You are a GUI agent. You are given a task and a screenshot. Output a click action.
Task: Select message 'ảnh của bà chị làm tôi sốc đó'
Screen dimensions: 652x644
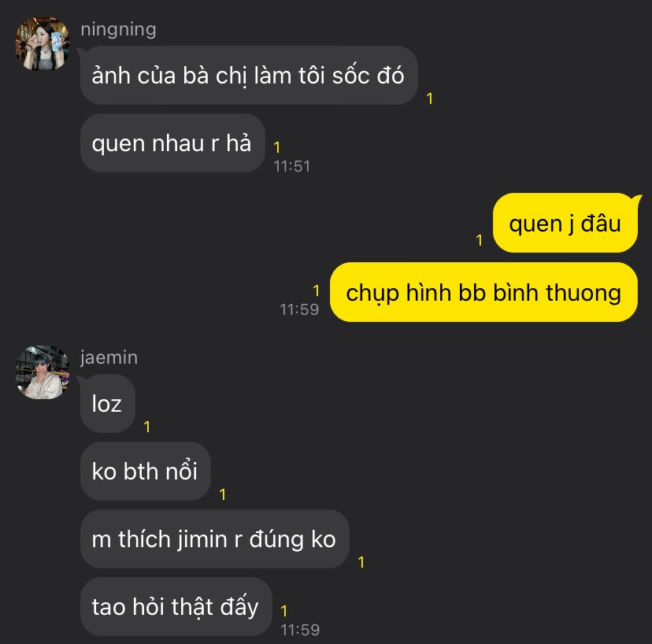(x=249, y=76)
